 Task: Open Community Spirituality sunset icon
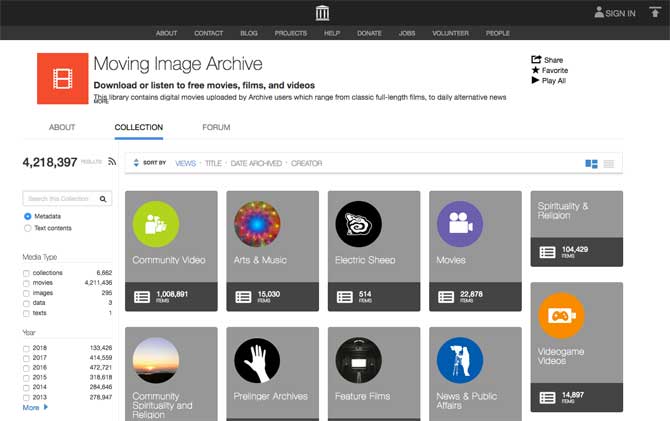coord(156,360)
